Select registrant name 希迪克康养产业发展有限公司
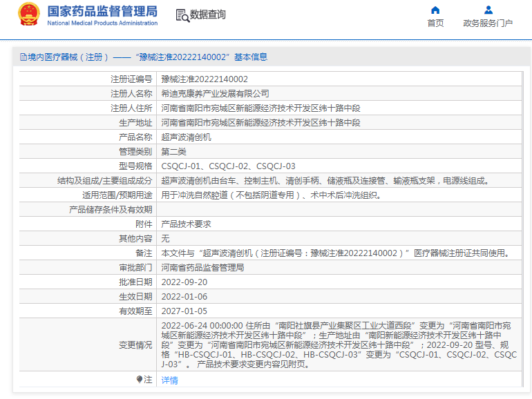The height and width of the screenshot is (399, 532). tap(215, 94)
